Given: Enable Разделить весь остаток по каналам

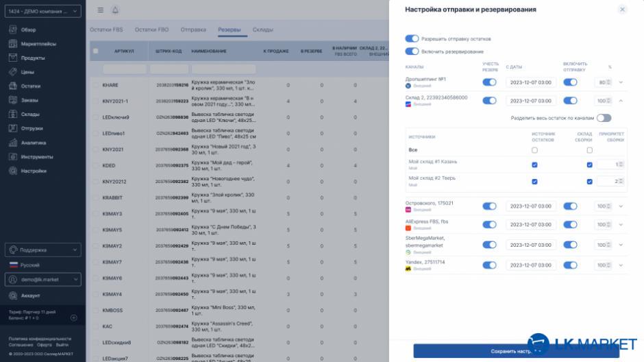Looking at the screenshot, I should click(x=604, y=118).
